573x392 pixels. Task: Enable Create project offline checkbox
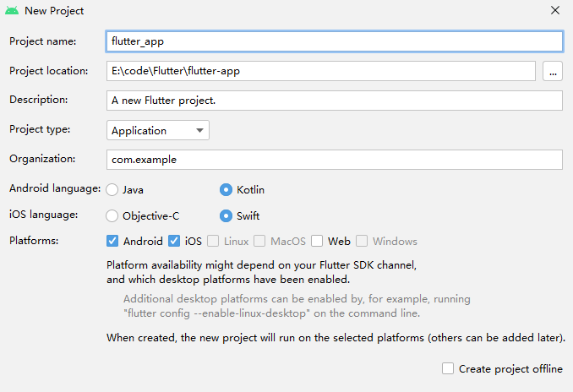[x=448, y=368]
